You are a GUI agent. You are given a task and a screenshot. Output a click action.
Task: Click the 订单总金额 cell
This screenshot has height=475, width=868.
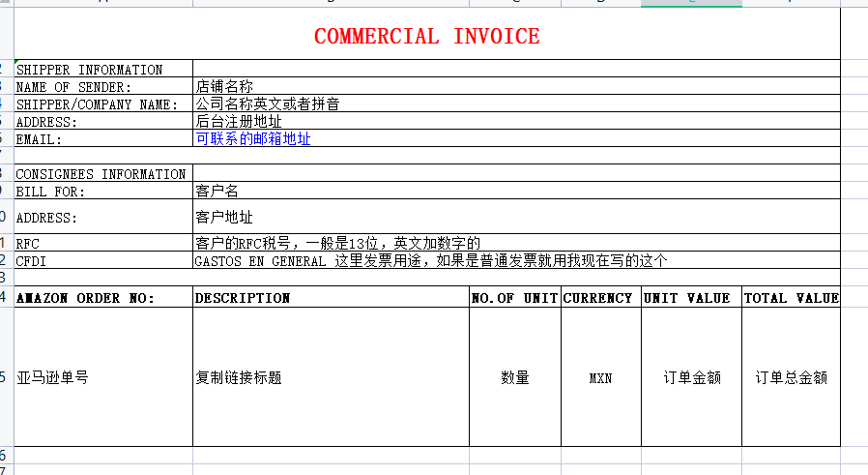click(791, 377)
